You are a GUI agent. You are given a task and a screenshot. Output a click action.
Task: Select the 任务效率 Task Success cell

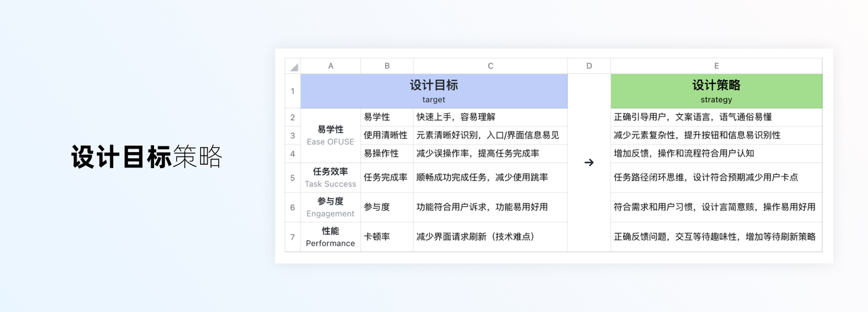tap(330, 178)
